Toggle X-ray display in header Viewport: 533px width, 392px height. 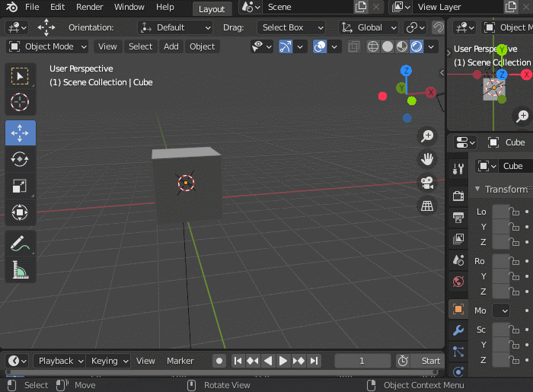pyautogui.click(x=353, y=46)
